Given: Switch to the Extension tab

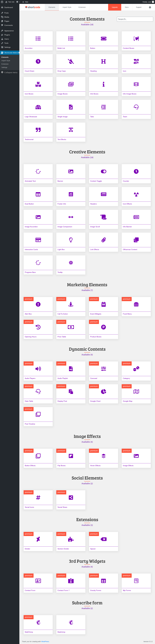Looking at the screenshot, I should [82, 7].
